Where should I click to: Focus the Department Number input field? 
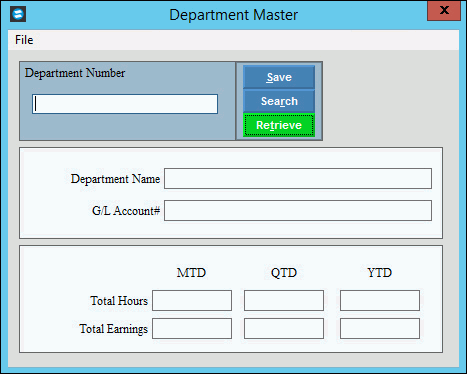pos(125,104)
